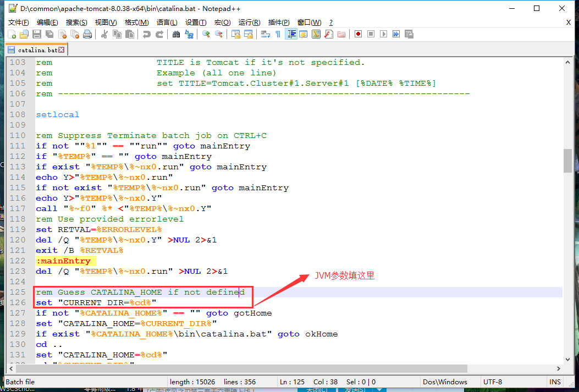Copy selection via toolbar Copy icon
Screen dimensions: 579x392
(117, 34)
